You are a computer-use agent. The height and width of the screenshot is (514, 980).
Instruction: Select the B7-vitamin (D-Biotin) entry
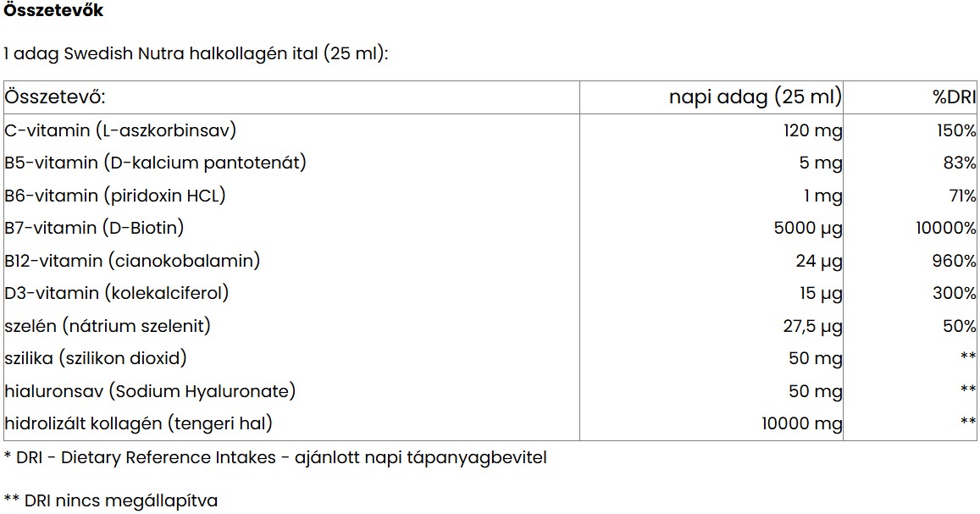point(94,228)
